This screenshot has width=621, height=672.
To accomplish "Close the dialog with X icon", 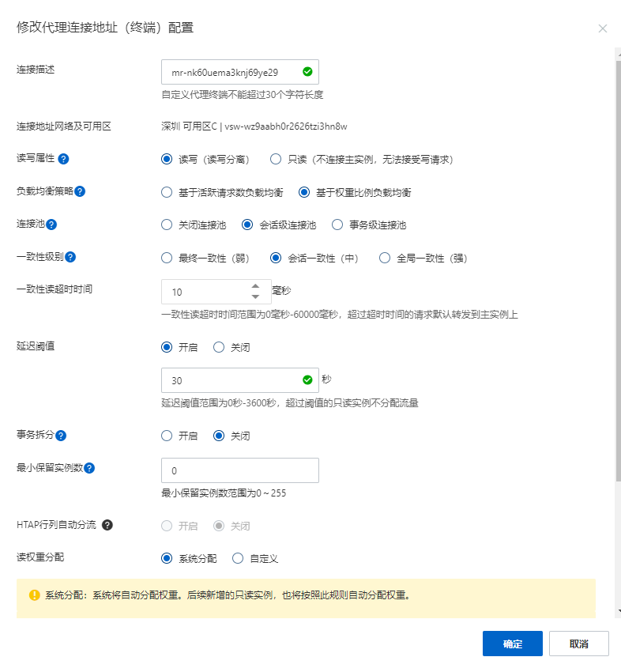I will click(x=602, y=28).
